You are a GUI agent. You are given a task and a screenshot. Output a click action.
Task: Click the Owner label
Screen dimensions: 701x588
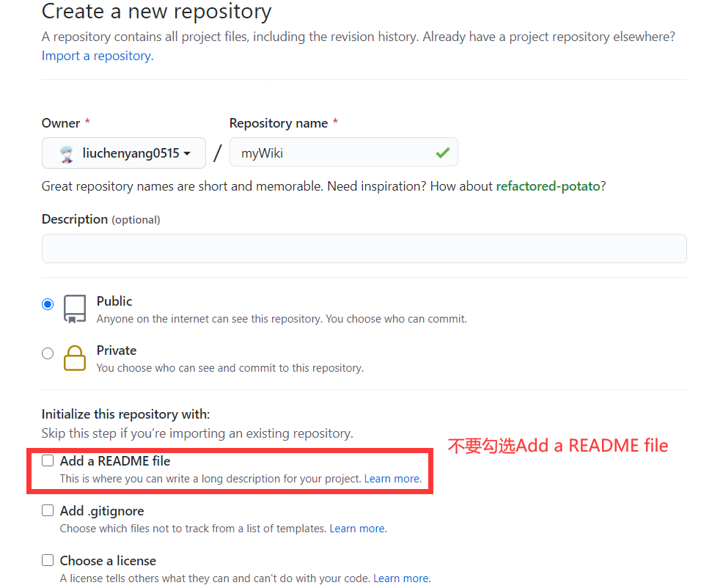pos(61,123)
